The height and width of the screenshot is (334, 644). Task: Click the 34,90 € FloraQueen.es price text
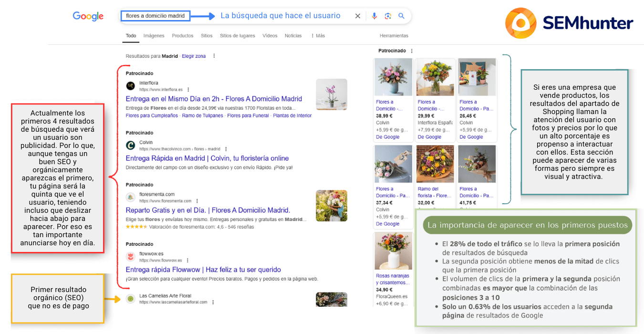click(385, 290)
